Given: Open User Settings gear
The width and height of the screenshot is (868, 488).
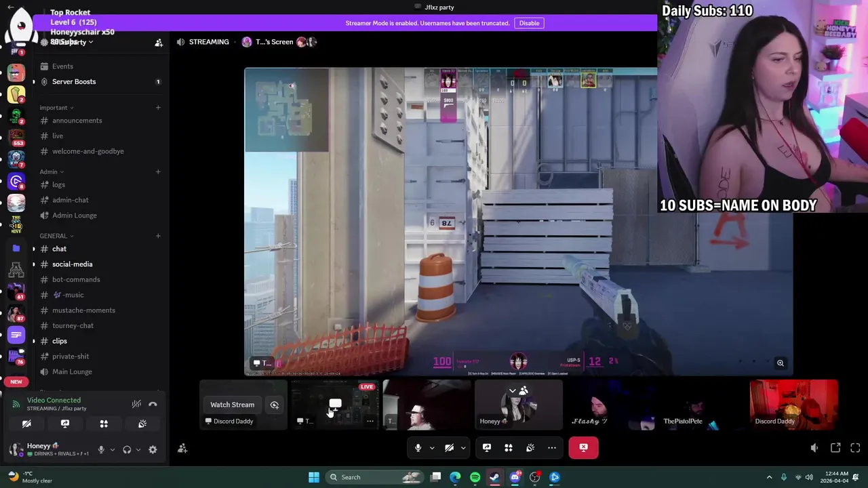Looking at the screenshot, I should coord(153,449).
